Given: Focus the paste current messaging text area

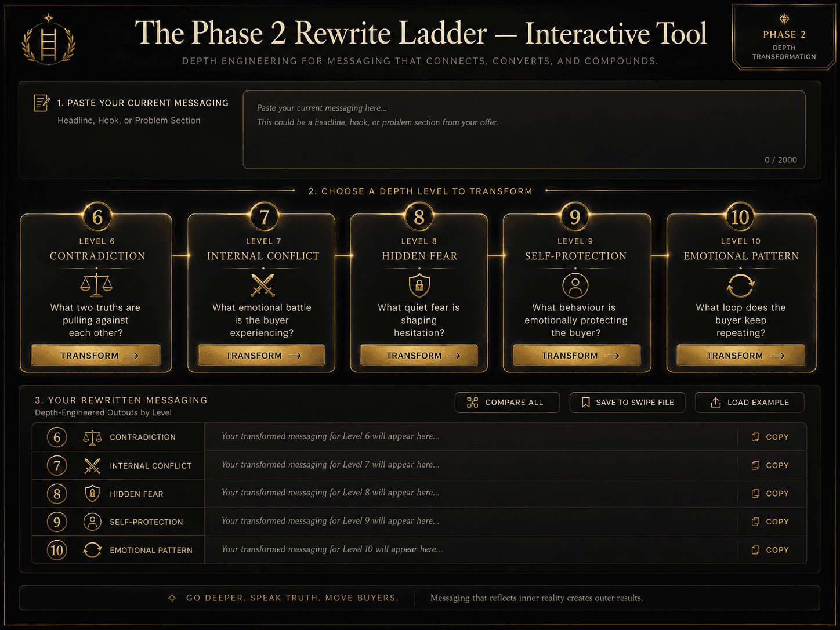Looking at the screenshot, I should 524,130.
